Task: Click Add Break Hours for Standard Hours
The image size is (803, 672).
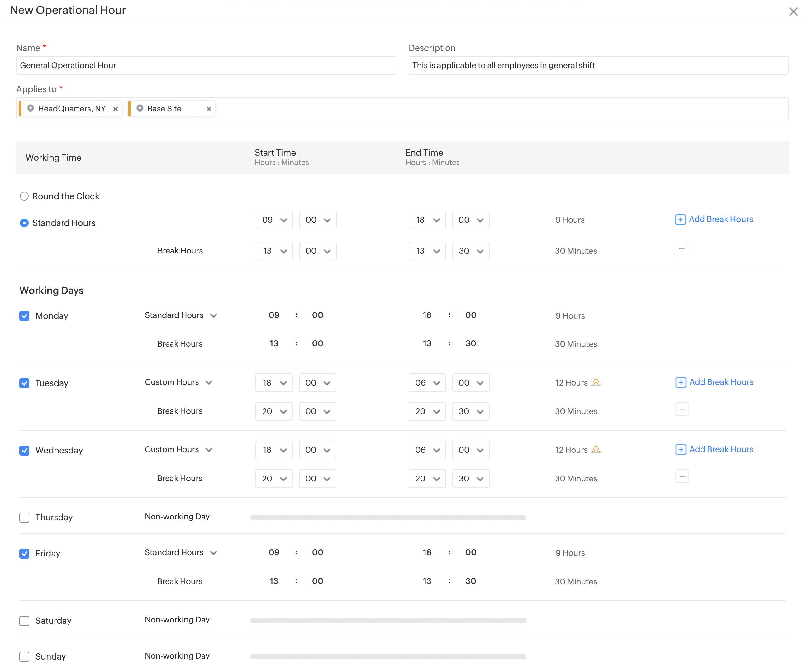Action: click(x=714, y=220)
